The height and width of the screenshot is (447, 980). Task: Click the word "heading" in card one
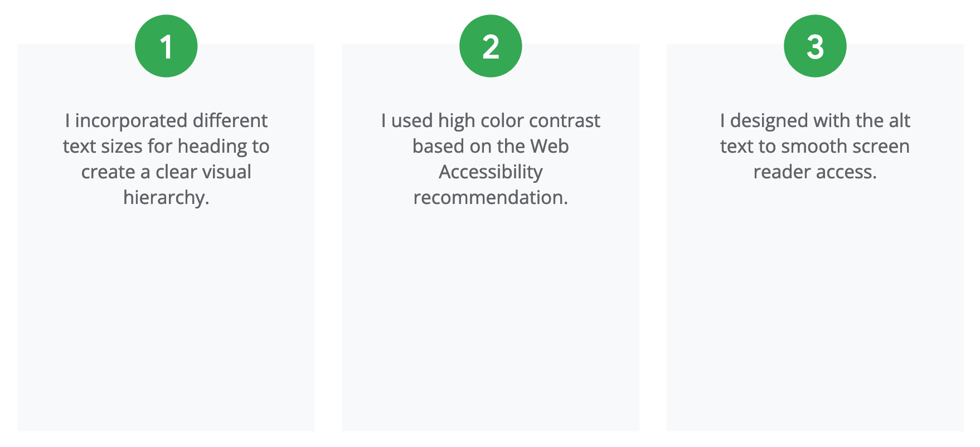coord(212,147)
